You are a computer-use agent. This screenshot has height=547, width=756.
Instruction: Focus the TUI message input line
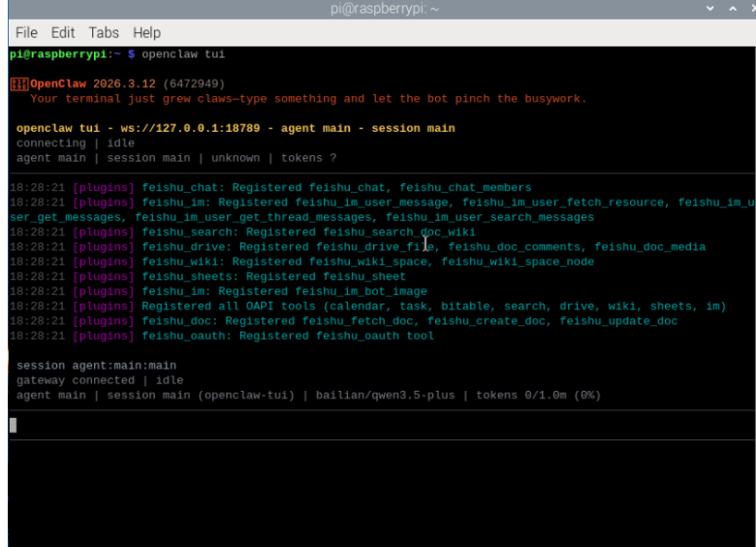coord(382,425)
